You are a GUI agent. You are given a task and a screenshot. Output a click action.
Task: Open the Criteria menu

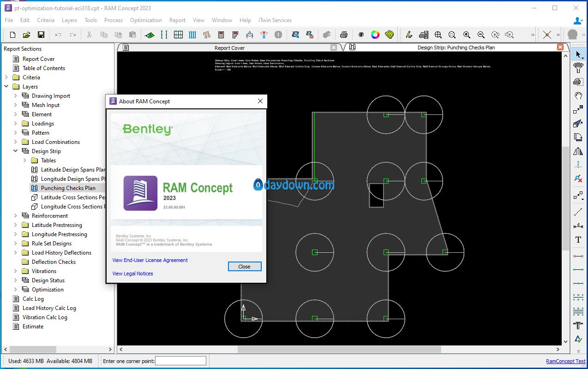click(x=46, y=20)
